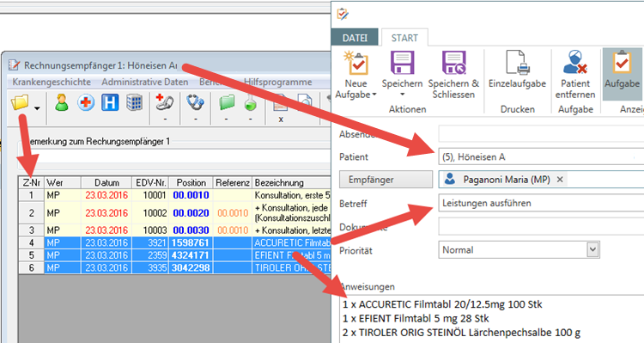Click the green folder icon
Screen dimensions: 644x343
227,102
